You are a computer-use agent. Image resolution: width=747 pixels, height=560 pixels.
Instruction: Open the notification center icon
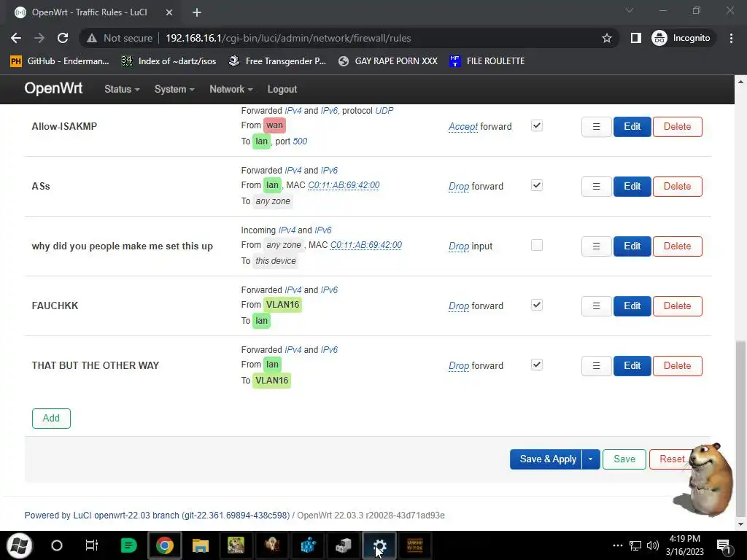click(x=724, y=545)
